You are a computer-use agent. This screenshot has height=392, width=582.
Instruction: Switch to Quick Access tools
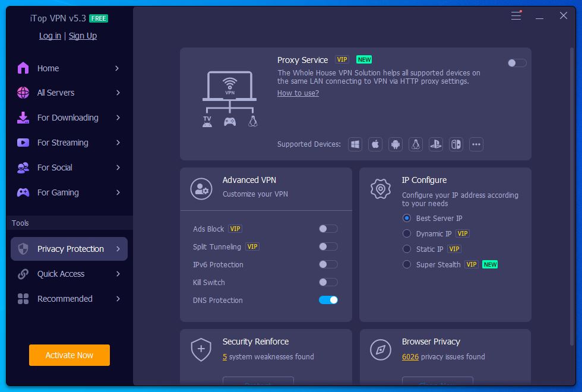tap(69, 274)
